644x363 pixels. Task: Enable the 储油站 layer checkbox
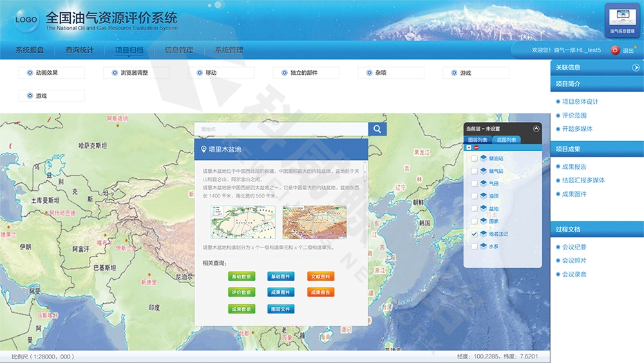coord(474,158)
